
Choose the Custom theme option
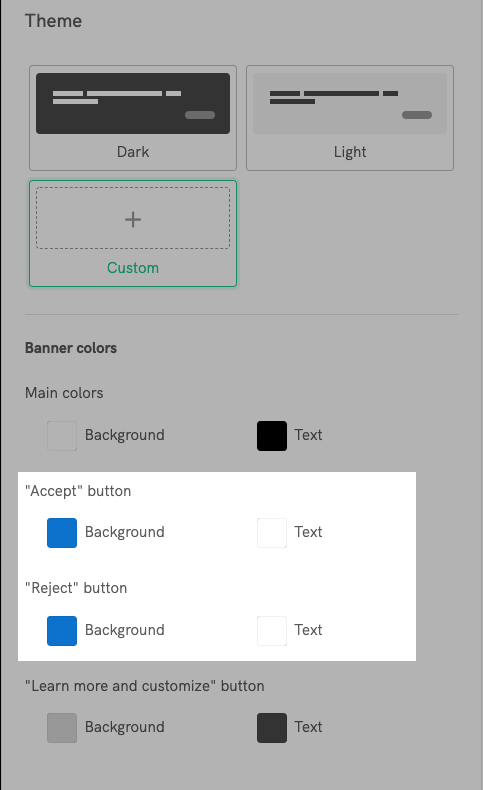[x=133, y=234]
